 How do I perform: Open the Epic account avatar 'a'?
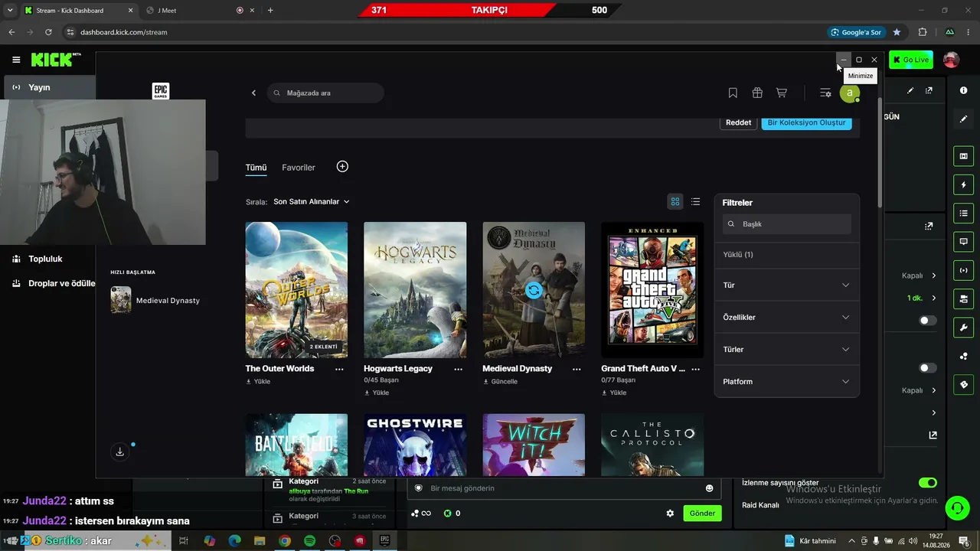pos(849,93)
